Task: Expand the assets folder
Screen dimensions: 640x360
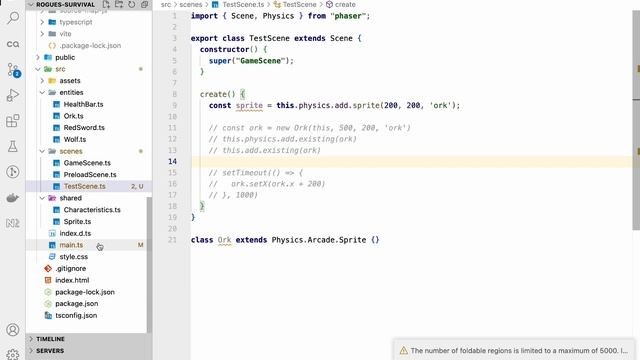Action: point(42,81)
